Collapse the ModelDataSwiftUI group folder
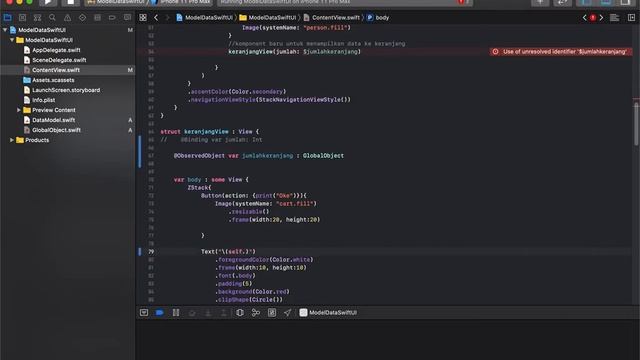This screenshot has width=640, height=360. 12,40
